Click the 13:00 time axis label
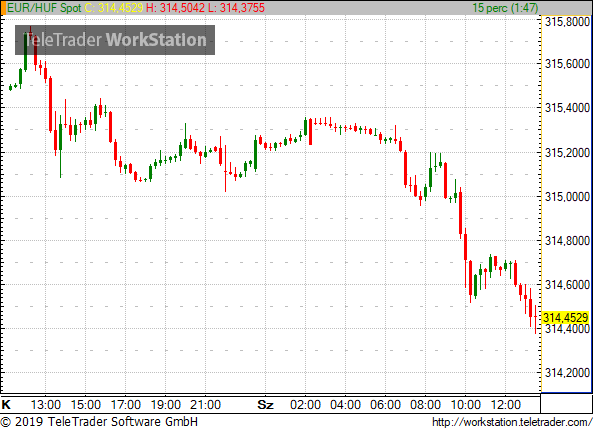Image resolution: width=593 pixels, height=431 pixels. (46, 405)
